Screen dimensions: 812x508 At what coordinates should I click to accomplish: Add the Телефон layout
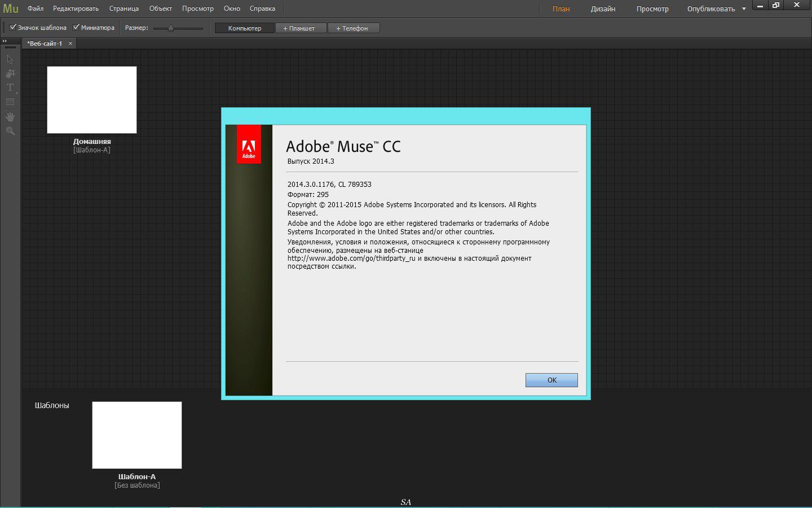pos(354,28)
